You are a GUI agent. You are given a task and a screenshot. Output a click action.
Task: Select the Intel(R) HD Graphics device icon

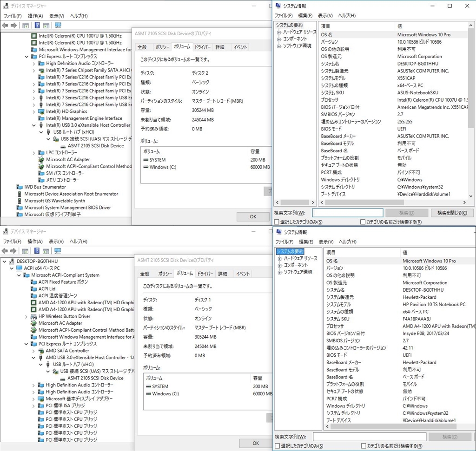pos(41,111)
